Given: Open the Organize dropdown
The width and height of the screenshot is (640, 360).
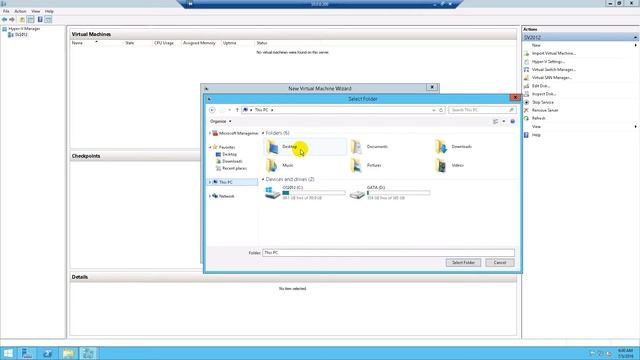Looking at the screenshot, I should coord(220,122).
